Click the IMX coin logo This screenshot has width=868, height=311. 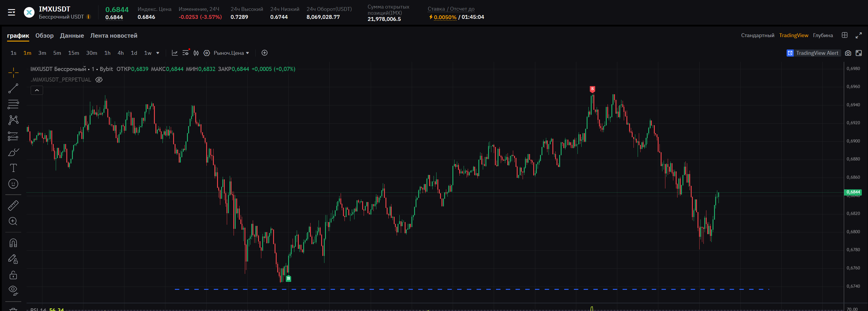click(x=29, y=12)
